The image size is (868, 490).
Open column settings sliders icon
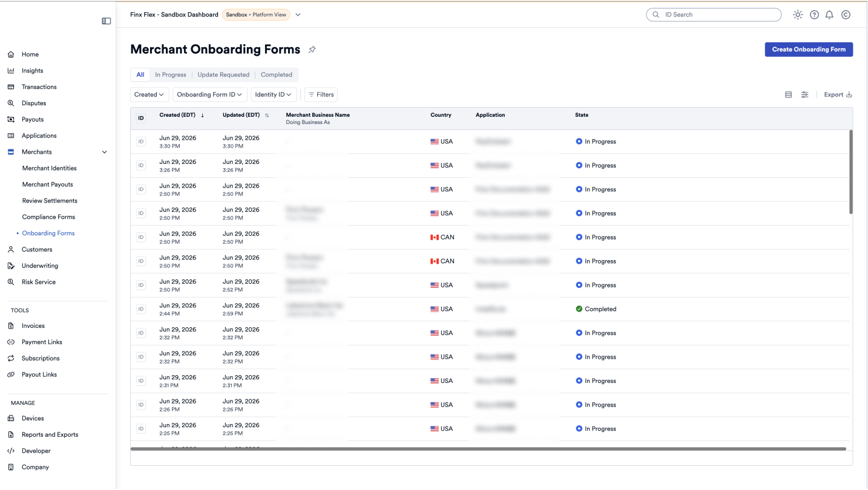804,94
